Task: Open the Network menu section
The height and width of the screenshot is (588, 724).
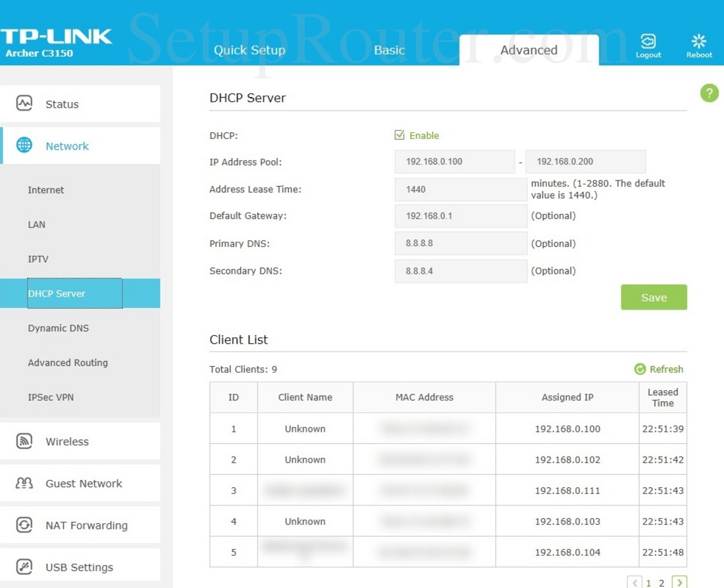Action: coord(80,146)
